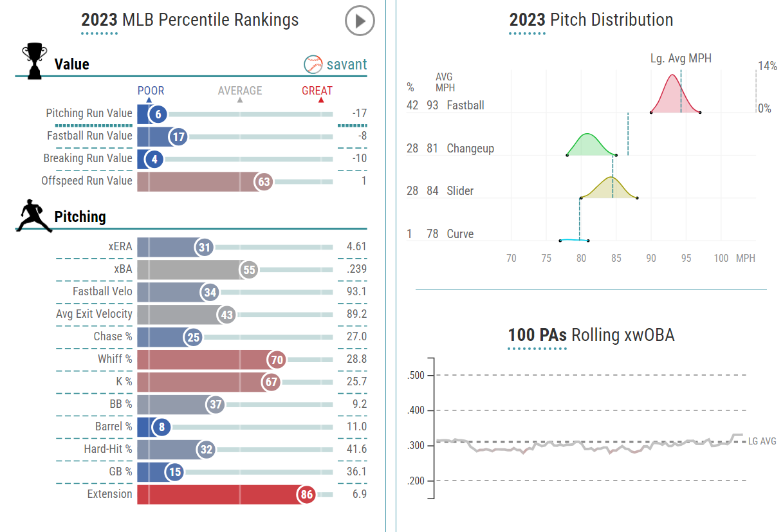Click the GREAT red triangle marker
Viewport: 783px width, 532px height.
click(321, 100)
